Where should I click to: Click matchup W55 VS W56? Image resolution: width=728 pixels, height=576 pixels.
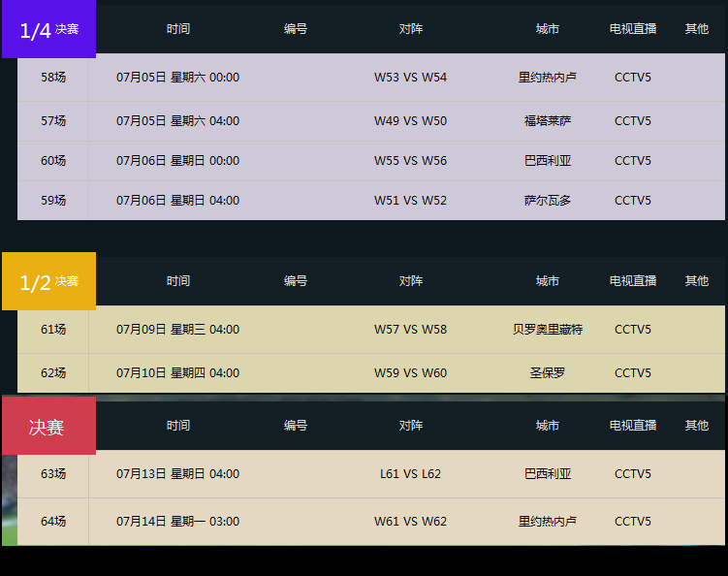410,161
